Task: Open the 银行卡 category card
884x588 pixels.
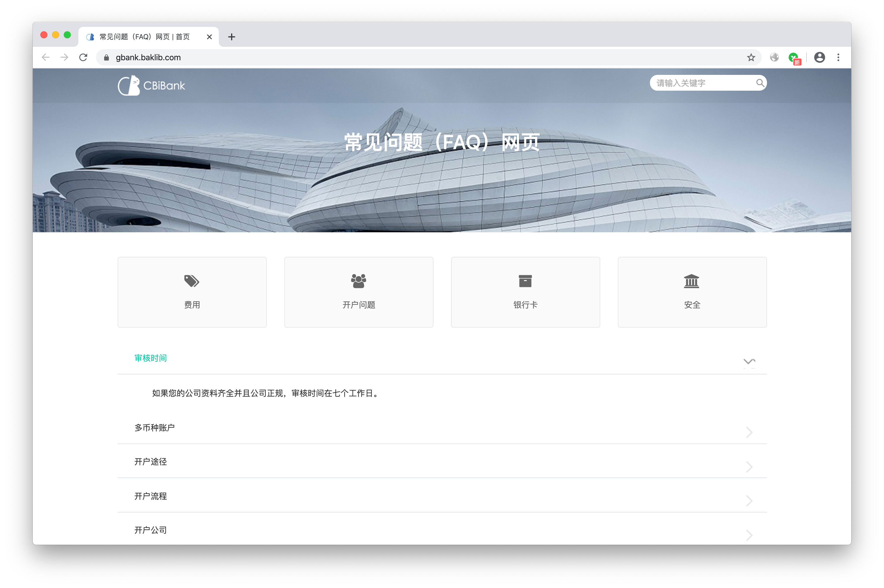Action: click(x=525, y=292)
